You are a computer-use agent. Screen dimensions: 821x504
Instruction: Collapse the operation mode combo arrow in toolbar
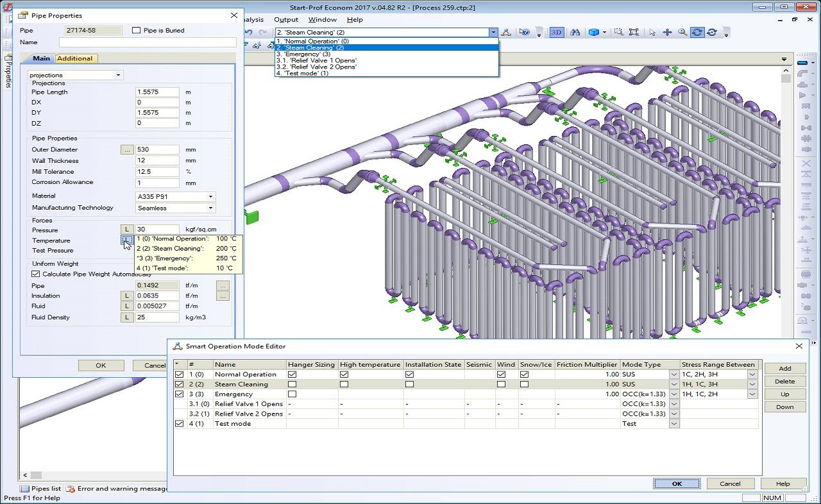tap(493, 32)
